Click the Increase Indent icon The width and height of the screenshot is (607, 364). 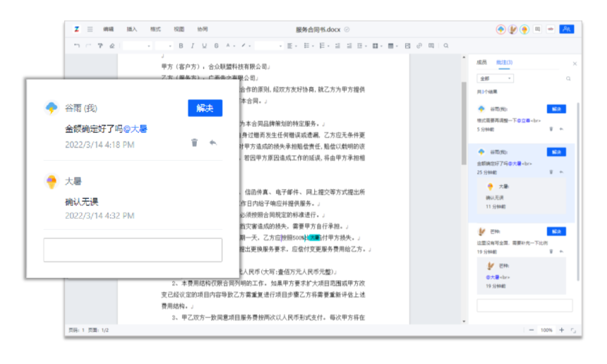(349, 46)
